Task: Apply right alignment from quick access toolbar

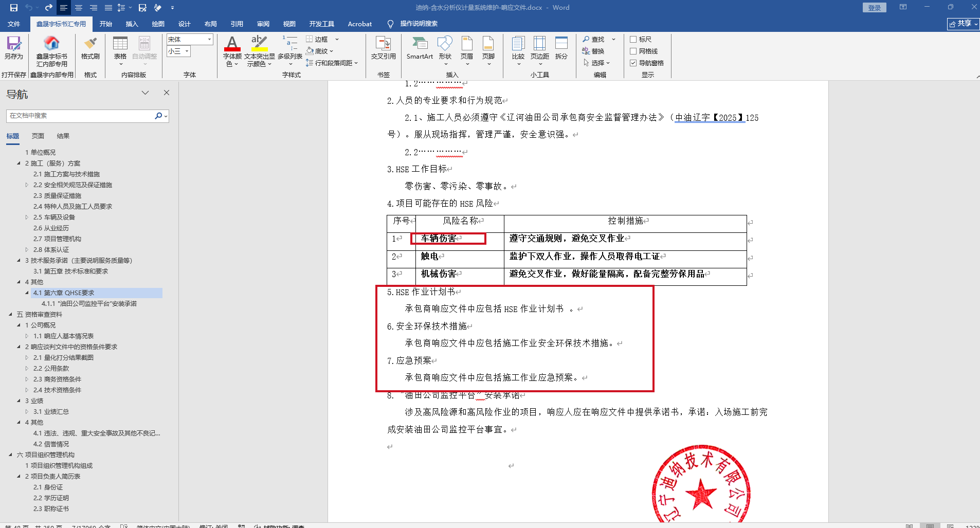Action: [94, 8]
